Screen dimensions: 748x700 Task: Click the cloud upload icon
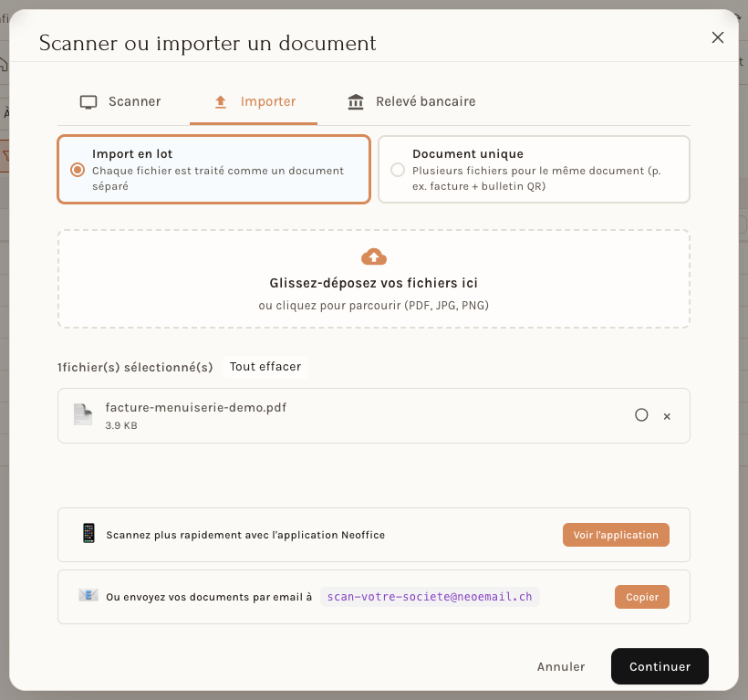(x=374, y=256)
